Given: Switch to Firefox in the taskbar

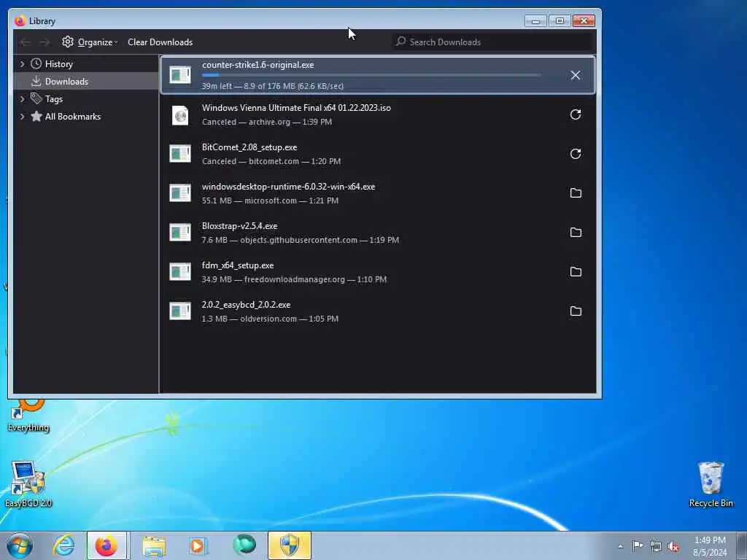Looking at the screenshot, I should tap(107, 545).
